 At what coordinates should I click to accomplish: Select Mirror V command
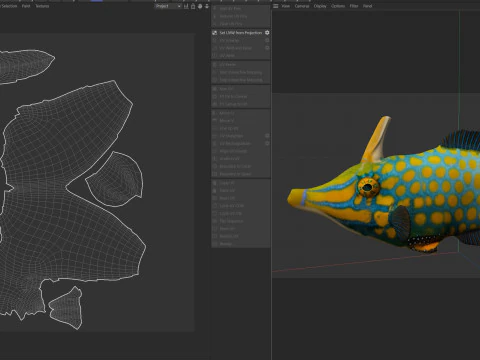click(241, 121)
